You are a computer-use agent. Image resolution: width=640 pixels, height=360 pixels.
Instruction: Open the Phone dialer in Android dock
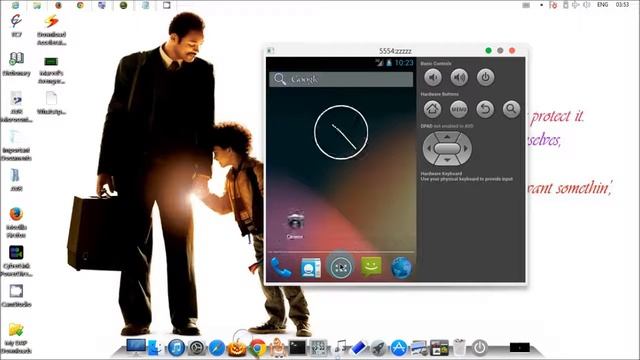pos(281,267)
